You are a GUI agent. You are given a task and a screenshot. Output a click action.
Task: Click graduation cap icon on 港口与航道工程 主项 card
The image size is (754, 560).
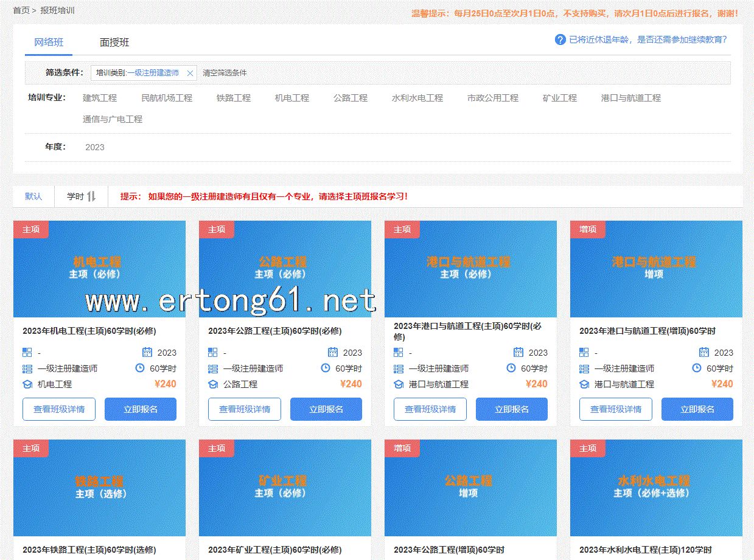(x=399, y=384)
